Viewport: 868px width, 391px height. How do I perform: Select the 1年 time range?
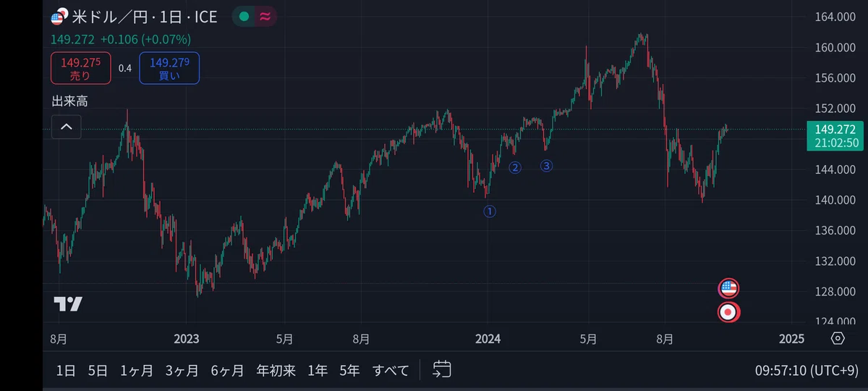(x=318, y=371)
